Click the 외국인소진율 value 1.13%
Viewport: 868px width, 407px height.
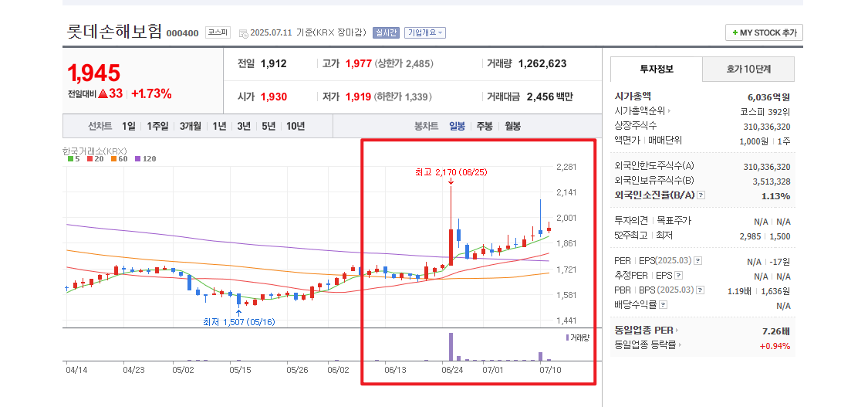pyautogui.click(x=776, y=195)
